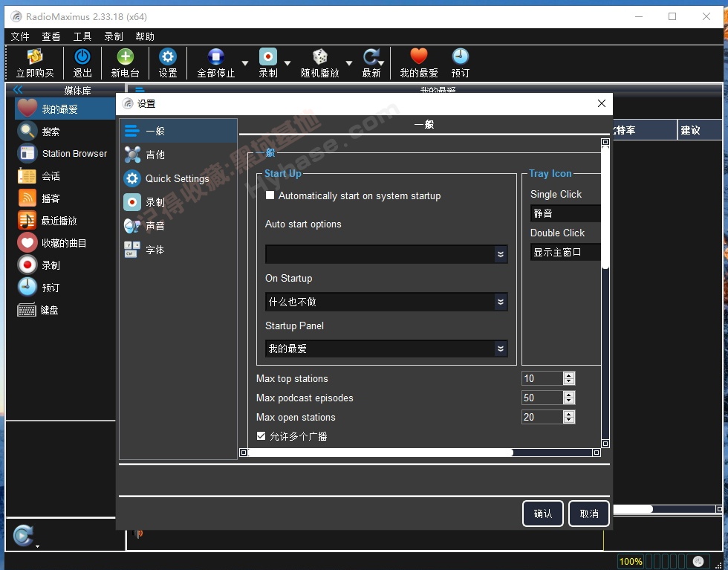Cancel settings with 取消 button

pyautogui.click(x=588, y=514)
